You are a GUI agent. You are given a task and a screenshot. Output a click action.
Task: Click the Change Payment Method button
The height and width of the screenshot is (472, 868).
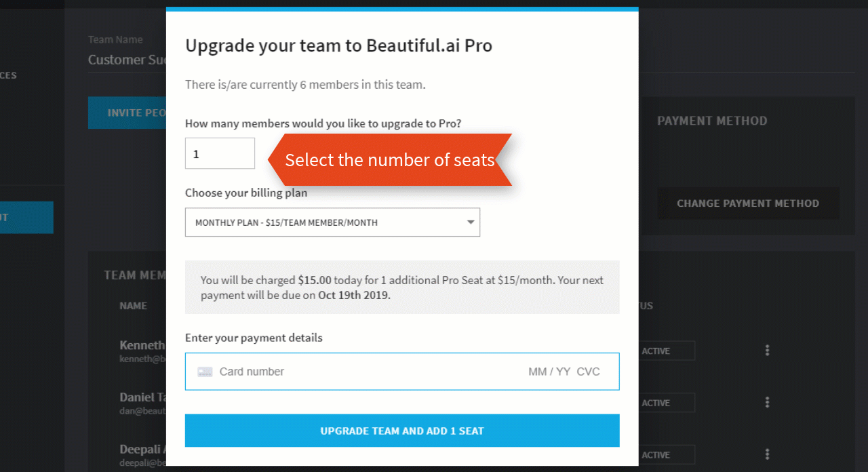point(748,203)
